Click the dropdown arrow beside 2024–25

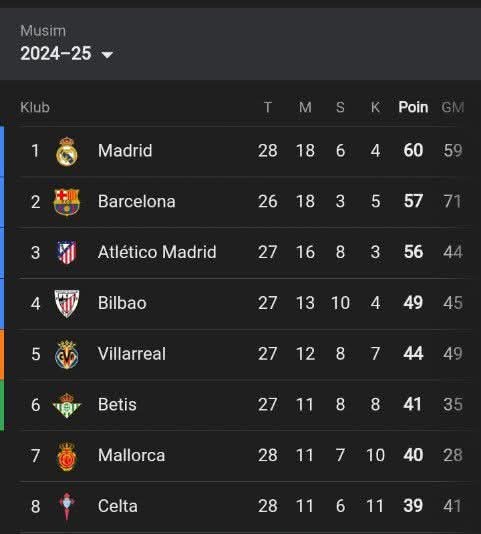pyautogui.click(x=107, y=54)
